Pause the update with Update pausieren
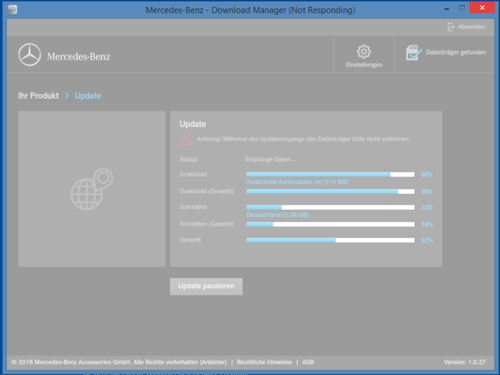The image size is (500, 375). point(206,286)
